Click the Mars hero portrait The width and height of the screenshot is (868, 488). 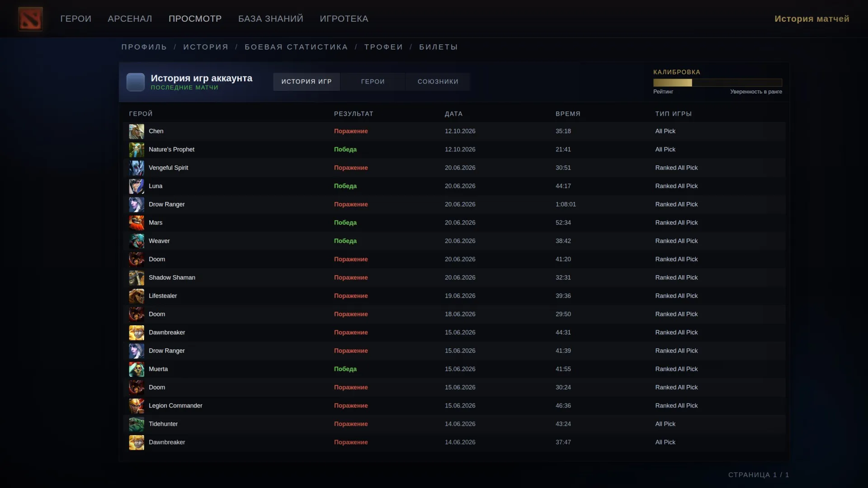[x=137, y=223]
